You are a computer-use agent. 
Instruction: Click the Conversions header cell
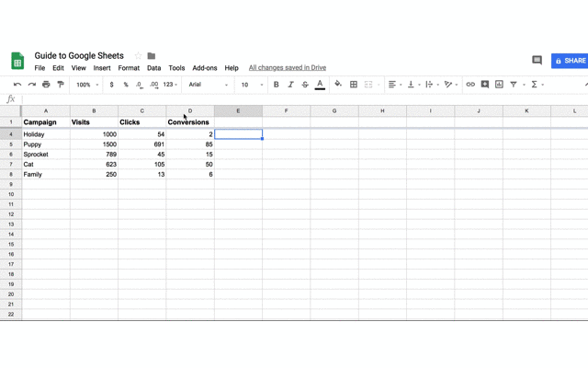coord(188,122)
